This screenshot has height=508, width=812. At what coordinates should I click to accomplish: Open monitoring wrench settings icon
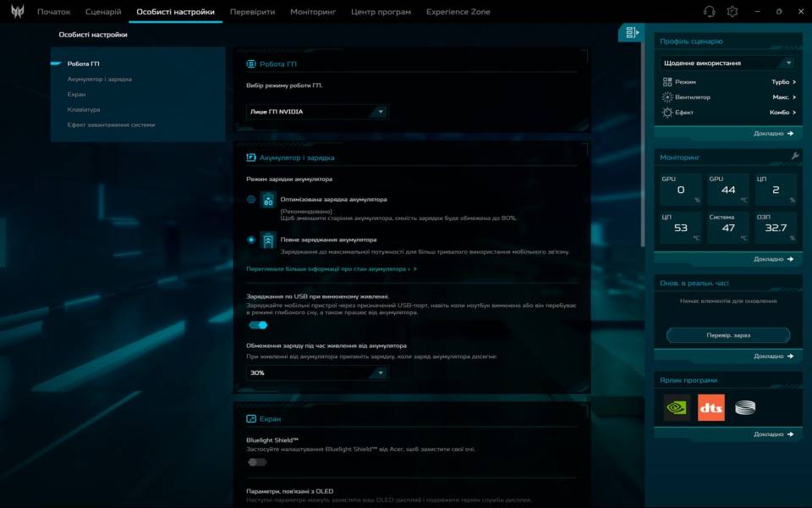click(795, 156)
